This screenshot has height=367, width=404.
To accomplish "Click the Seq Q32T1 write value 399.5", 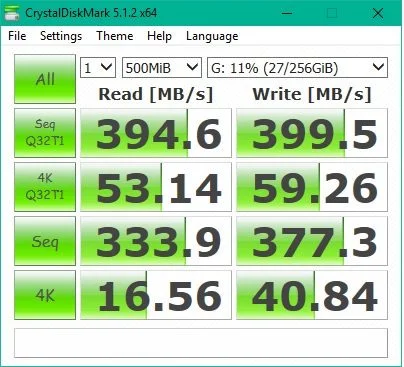I will point(312,133).
